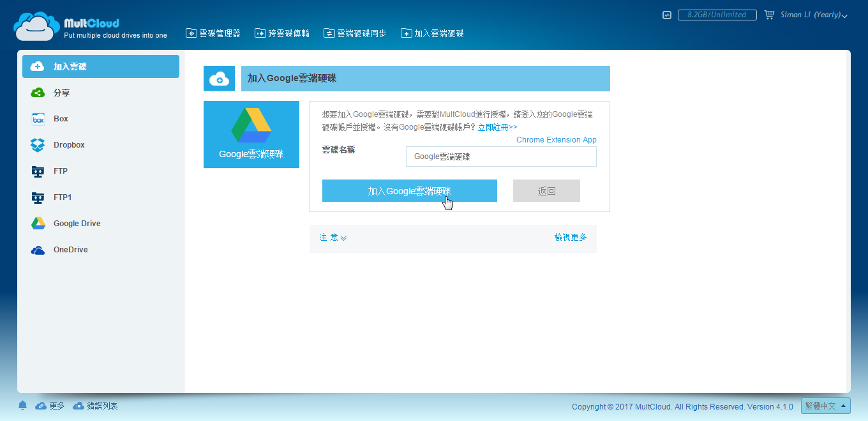Expand the Simon Li (Yearly) account dropdown
The width and height of the screenshot is (868, 421).
(x=814, y=15)
